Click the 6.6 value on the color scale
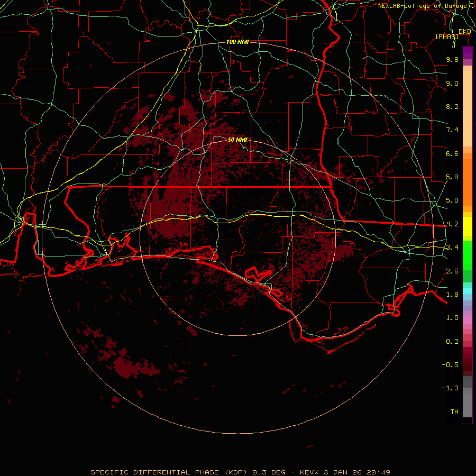 pyautogui.click(x=452, y=153)
